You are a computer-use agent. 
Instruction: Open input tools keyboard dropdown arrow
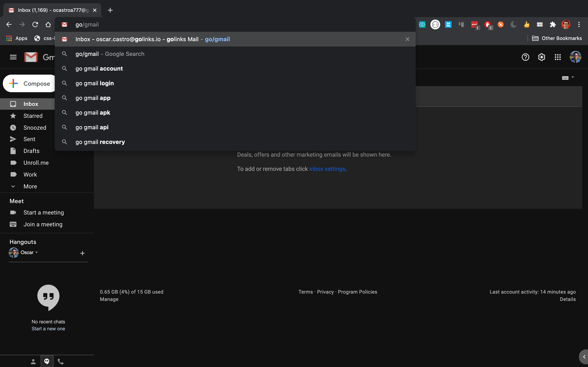coord(573,77)
